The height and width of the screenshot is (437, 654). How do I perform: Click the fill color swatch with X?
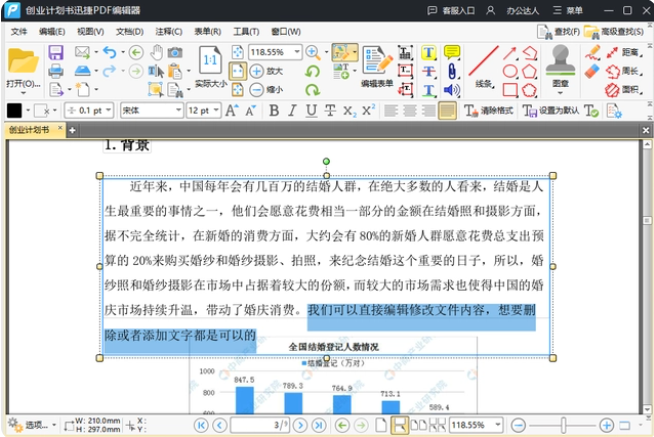42,111
